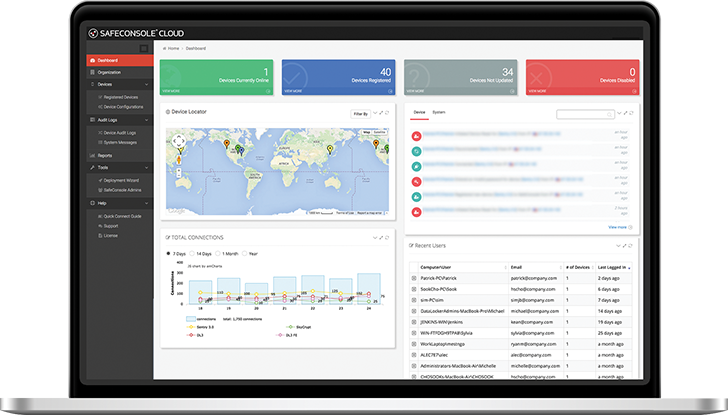Collapse the Devices section in the sidebar
The width and height of the screenshot is (728, 415).
click(x=148, y=84)
